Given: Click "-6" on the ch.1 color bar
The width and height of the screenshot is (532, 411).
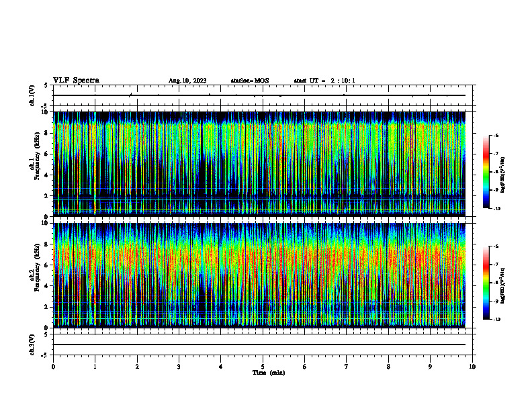Looking at the screenshot, I should (496, 136).
